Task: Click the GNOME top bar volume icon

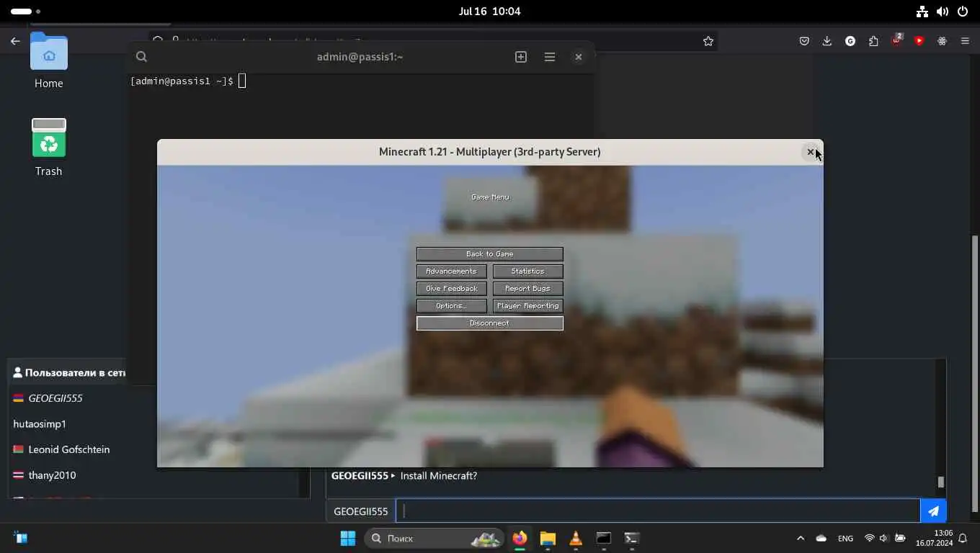Action: click(x=942, y=12)
